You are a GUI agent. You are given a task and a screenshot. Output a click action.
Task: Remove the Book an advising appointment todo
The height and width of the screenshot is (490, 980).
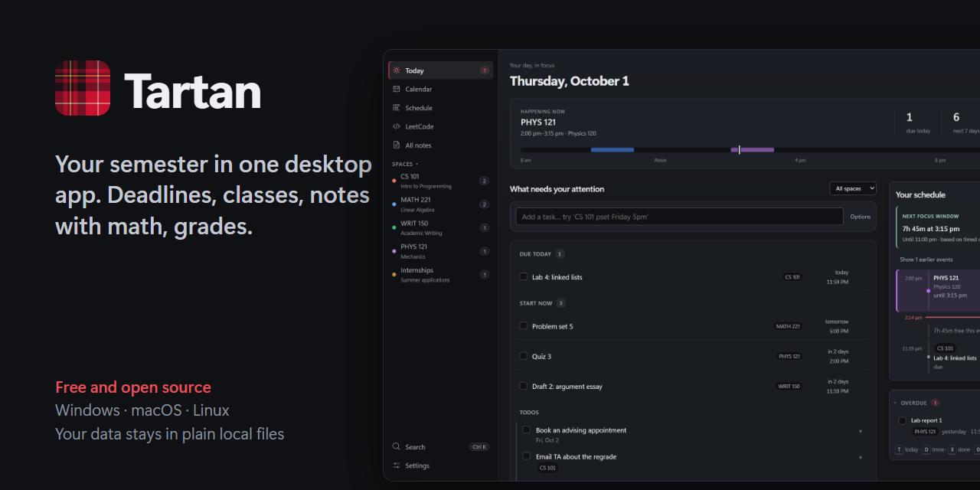[860, 431]
